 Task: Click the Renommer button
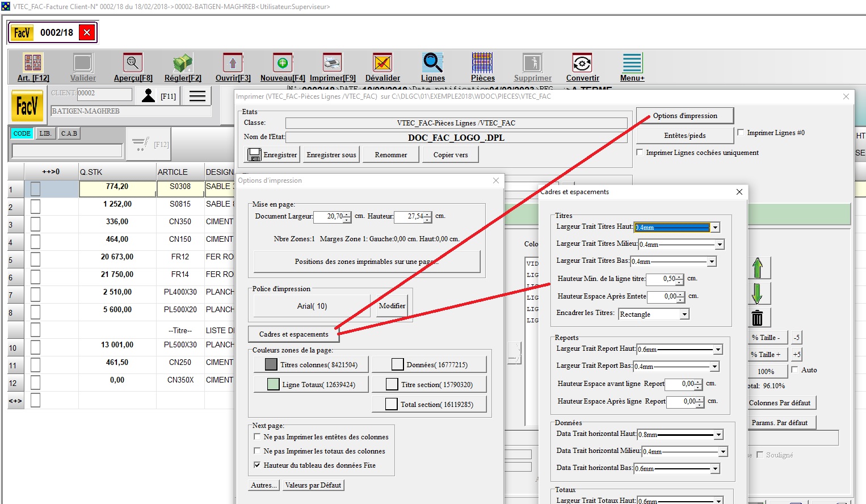point(390,154)
